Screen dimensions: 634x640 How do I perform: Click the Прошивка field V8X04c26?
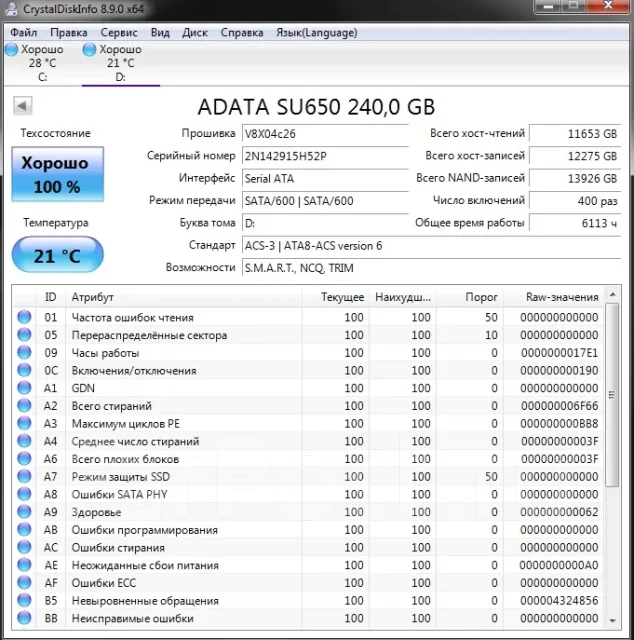point(325,134)
